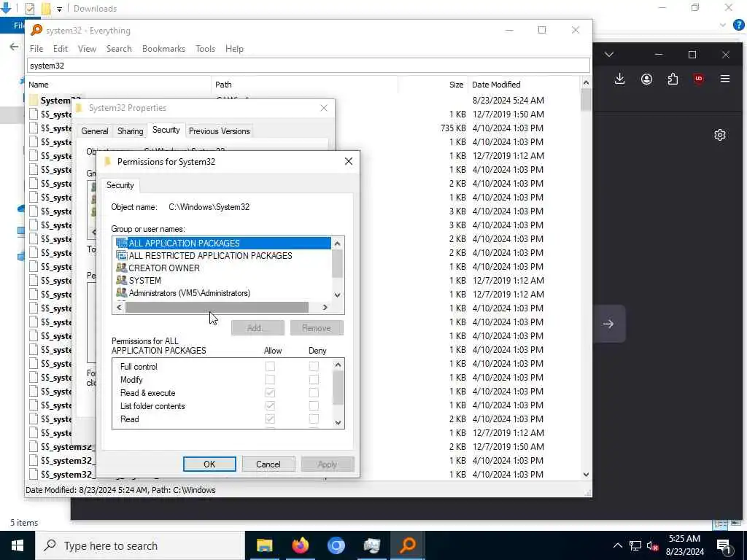Toggle Deny checkbox for Read & execute
Viewport: 747px width, 560px height.
point(314,393)
